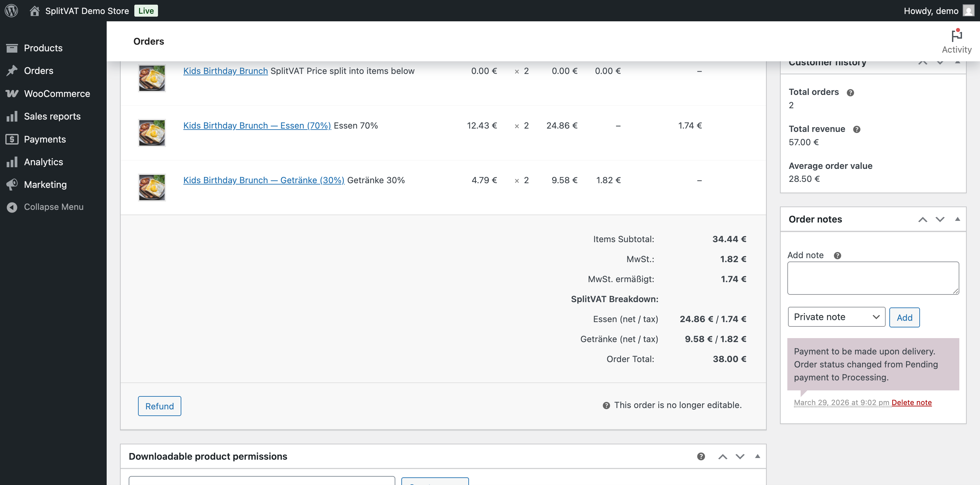
Task: Click the Refund button
Action: click(x=159, y=406)
